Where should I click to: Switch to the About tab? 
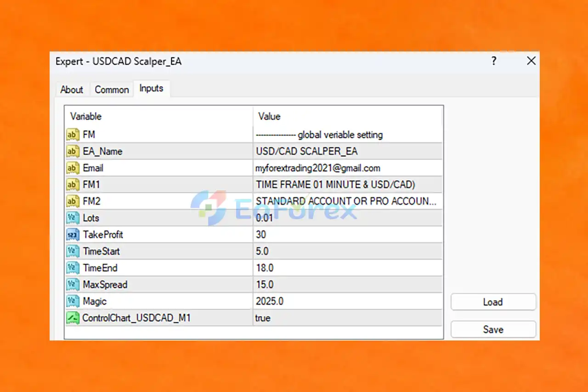[72, 90]
